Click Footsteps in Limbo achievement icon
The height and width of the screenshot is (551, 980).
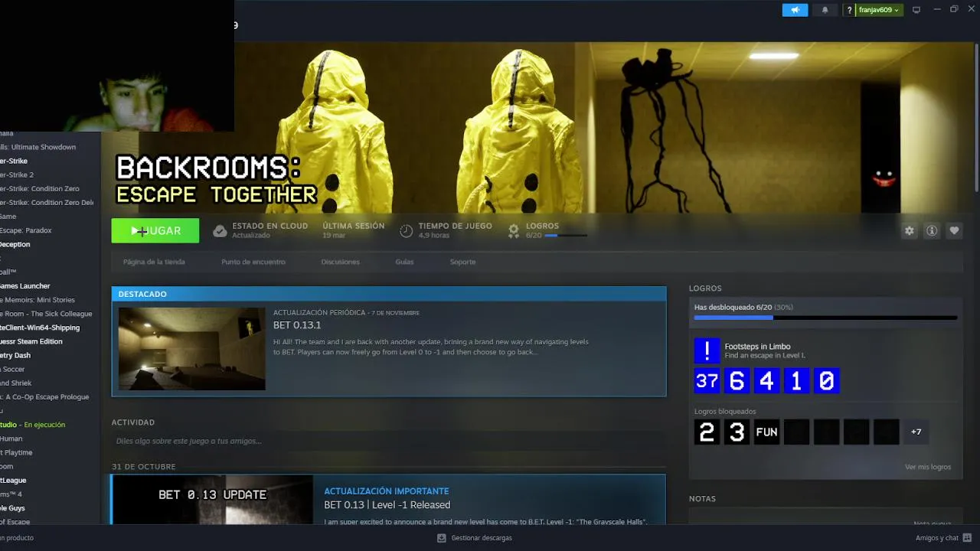click(x=707, y=350)
